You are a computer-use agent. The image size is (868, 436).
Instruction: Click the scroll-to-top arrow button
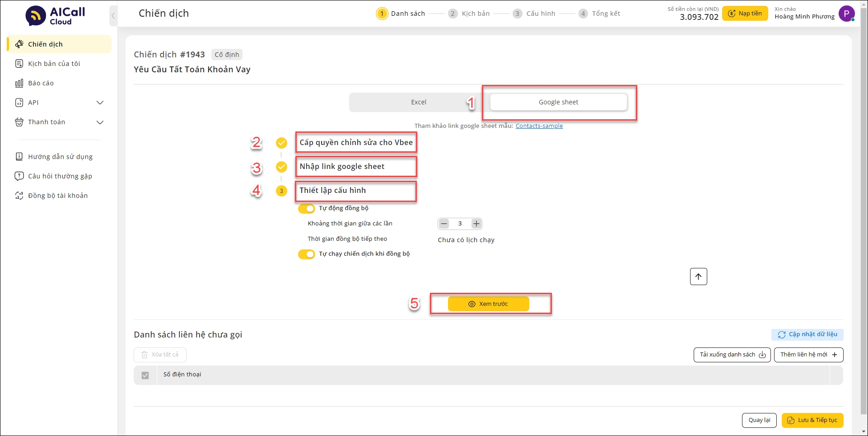(x=698, y=277)
